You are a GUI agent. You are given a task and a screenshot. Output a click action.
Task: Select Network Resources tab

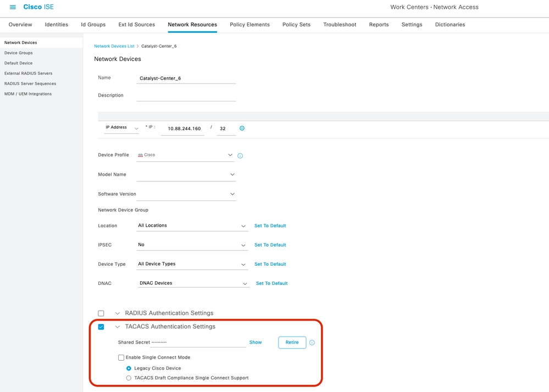pyautogui.click(x=192, y=25)
